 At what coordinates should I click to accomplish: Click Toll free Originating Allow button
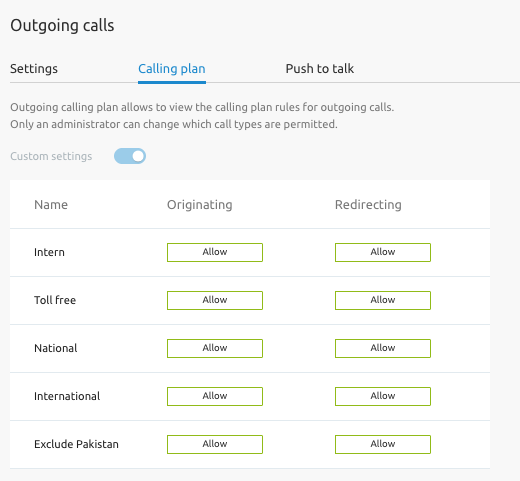pyautogui.click(x=215, y=300)
